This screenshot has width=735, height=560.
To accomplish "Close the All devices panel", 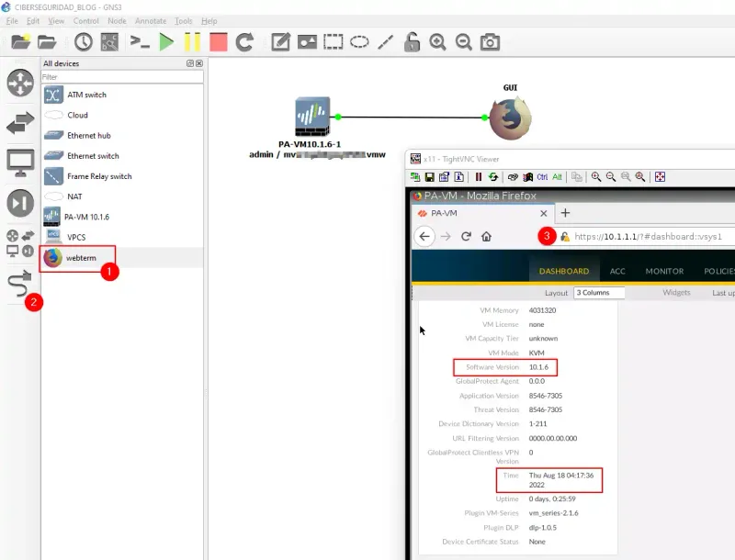I will click(199, 63).
